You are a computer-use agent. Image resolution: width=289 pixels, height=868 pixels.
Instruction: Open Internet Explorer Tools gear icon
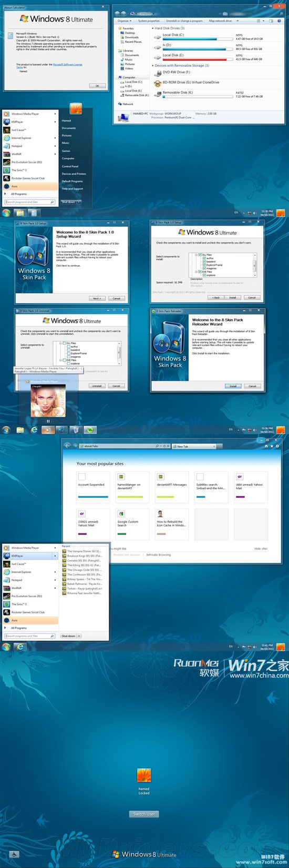277,446
